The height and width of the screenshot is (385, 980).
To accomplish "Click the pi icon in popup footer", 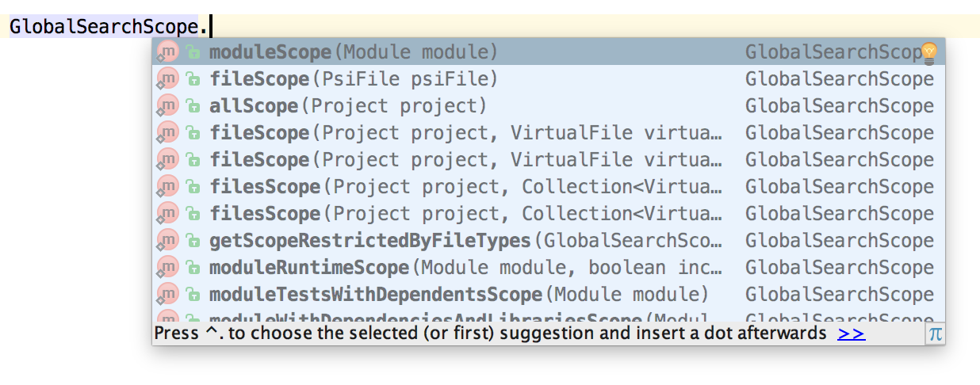I will tap(936, 334).
